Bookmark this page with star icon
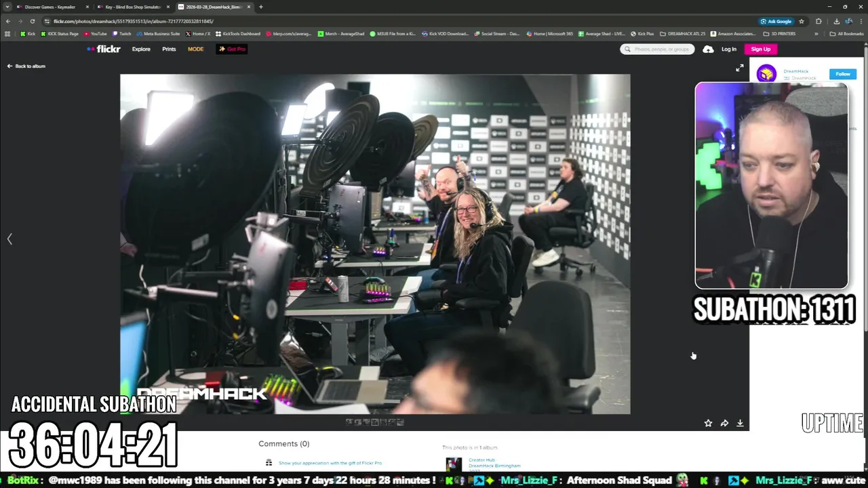 pos(802,21)
